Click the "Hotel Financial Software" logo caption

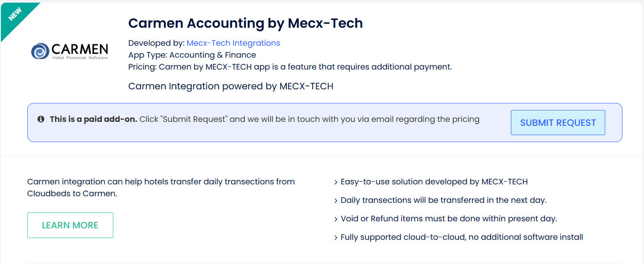(x=80, y=58)
